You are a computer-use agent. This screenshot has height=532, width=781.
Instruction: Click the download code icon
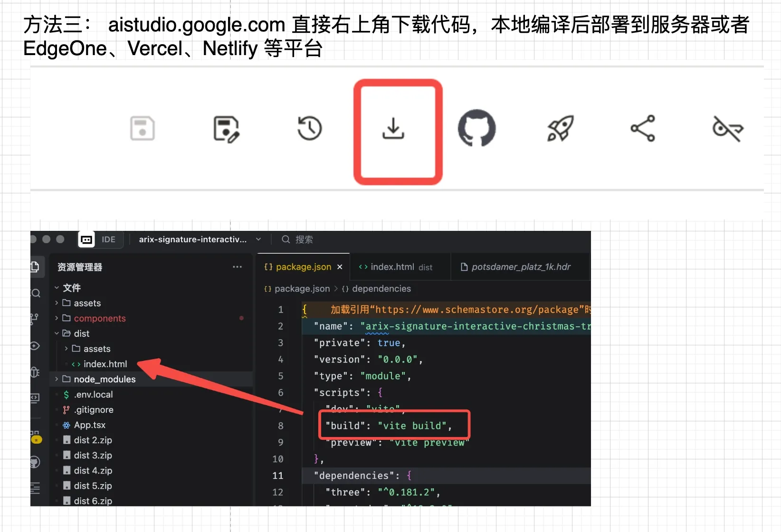click(x=393, y=129)
